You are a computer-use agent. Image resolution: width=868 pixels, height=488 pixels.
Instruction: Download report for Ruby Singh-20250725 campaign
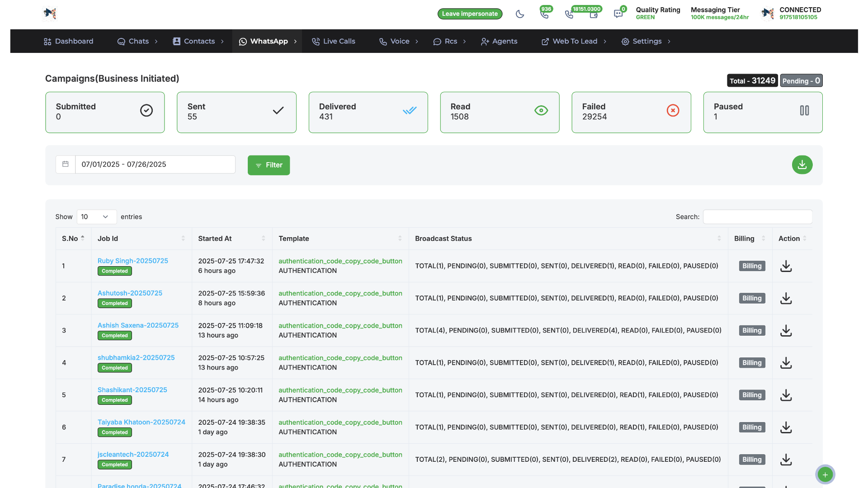tap(786, 266)
